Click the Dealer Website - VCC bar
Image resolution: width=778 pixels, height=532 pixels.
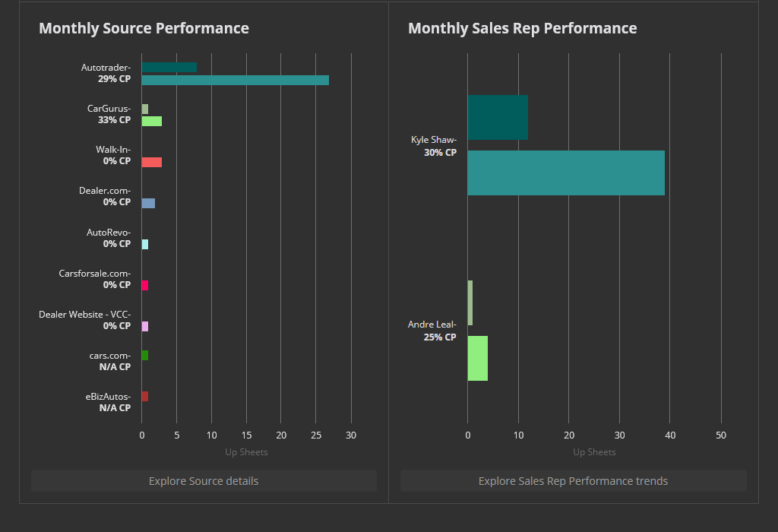click(x=145, y=326)
